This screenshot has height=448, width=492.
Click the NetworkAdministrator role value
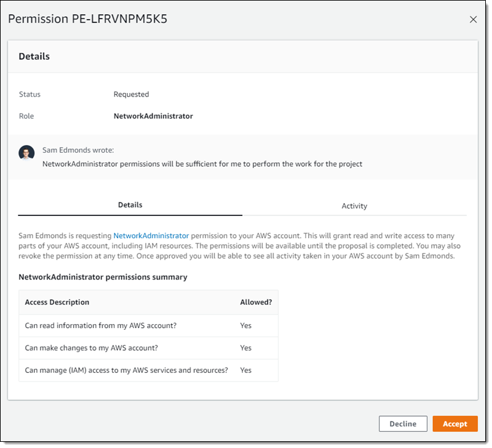tap(153, 116)
